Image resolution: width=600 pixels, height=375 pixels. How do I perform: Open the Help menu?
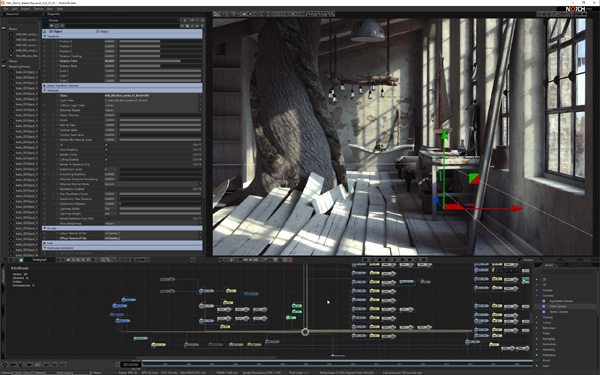(60, 8)
